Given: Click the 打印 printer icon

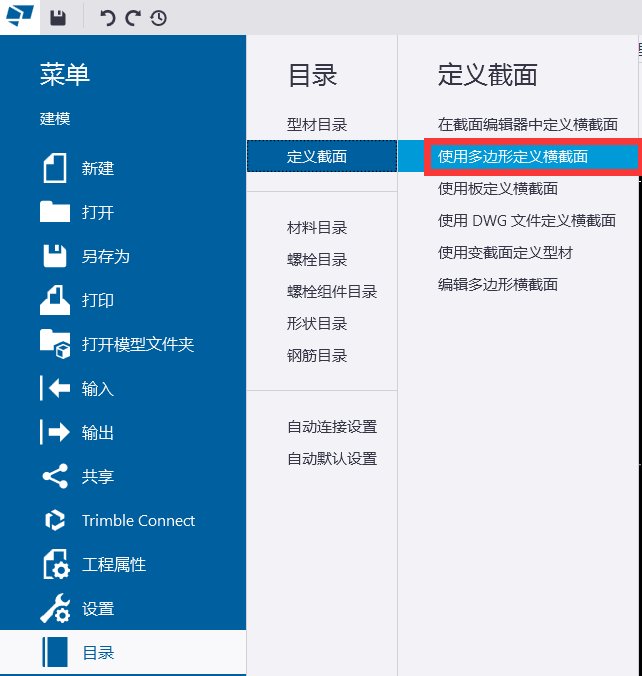Looking at the screenshot, I should click(55, 300).
